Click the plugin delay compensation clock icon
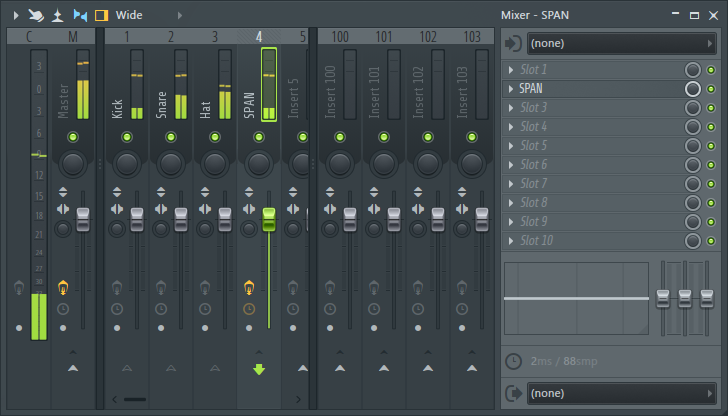Screen dimensions: 728x416 [x=514, y=362]
